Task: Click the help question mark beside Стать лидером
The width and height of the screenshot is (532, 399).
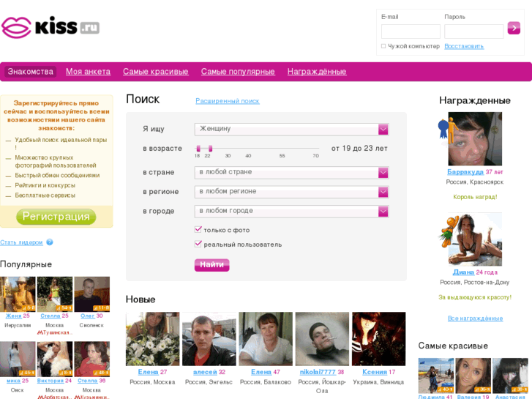Action: tap(50, 242)
